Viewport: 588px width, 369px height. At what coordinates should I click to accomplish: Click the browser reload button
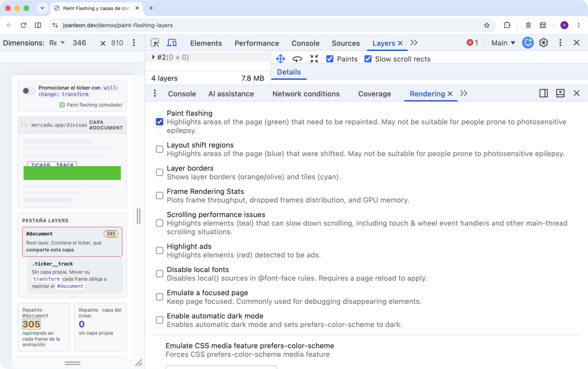click(x=24, y=25)
